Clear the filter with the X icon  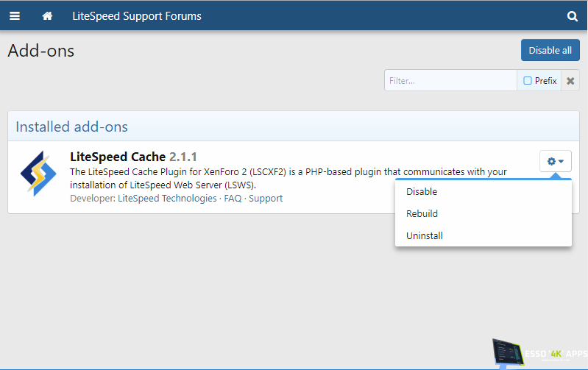[570, 81]
